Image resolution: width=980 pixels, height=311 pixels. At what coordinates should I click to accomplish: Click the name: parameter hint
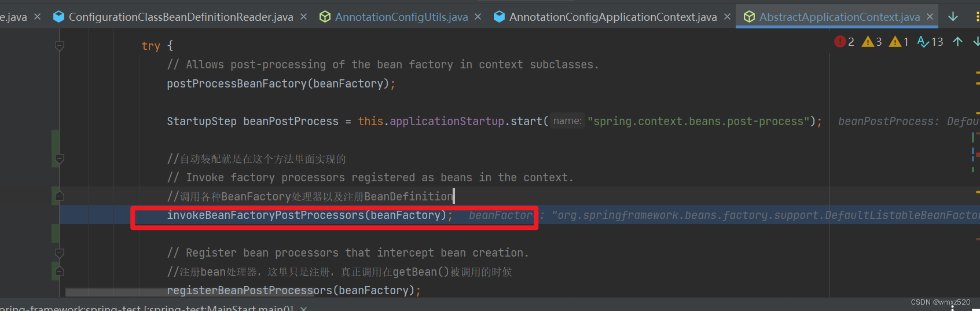(567, 121)
